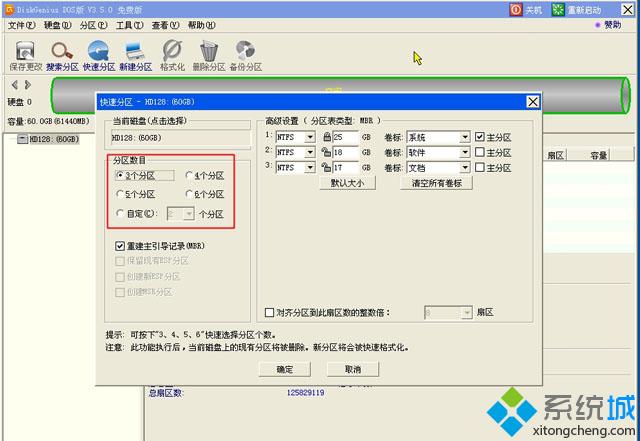
Task: Enable 主分区 checkbox for partition 2
Action: [480, 152]
